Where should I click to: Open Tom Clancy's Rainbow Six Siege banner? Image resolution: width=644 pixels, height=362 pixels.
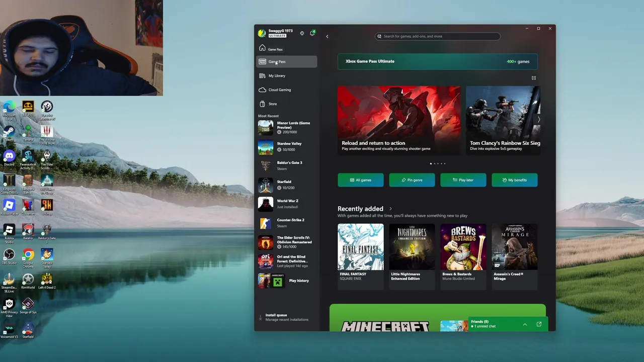503,120
